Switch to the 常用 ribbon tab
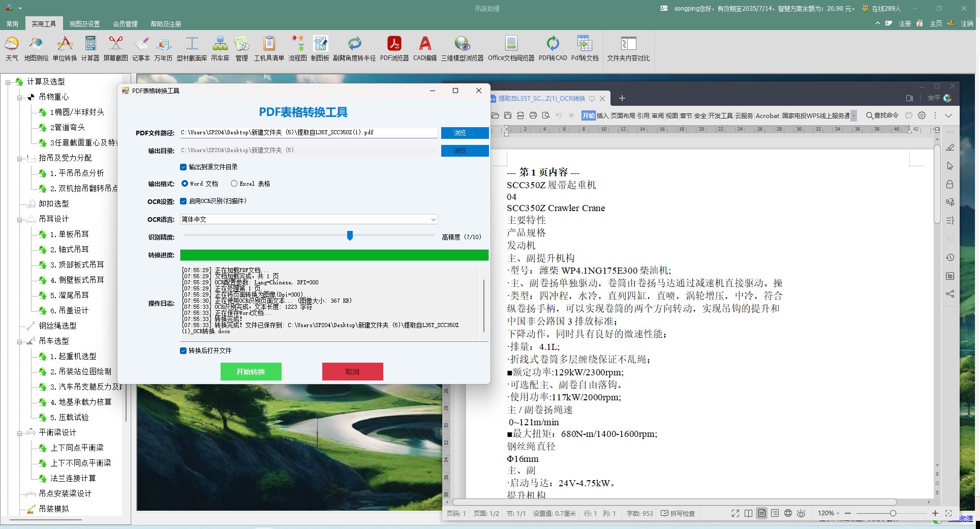Screen dimensions: 980x529 click(x=12, y=24)
